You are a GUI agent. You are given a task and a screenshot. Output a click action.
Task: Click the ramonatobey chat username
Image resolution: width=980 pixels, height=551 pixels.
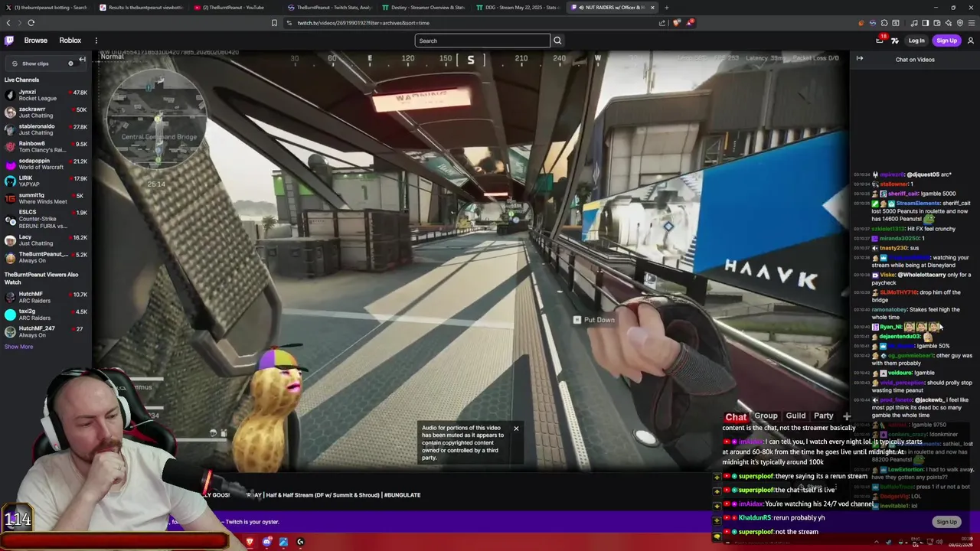point(889,310)
